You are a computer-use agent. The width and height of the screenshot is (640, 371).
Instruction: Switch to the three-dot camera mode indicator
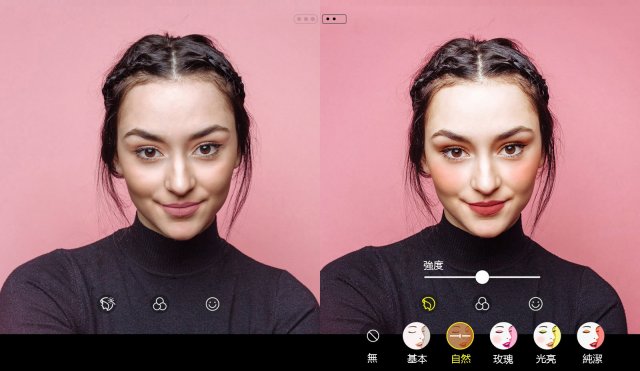click(x=305, y=19)
